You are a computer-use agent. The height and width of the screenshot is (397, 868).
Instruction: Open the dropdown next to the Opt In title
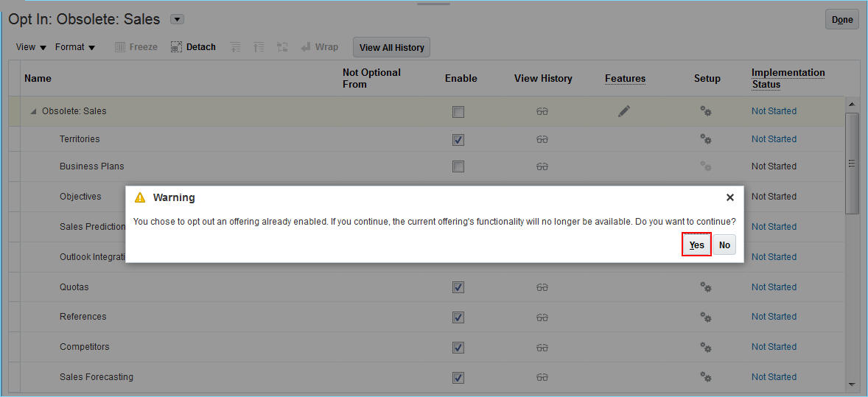[177, 20]
